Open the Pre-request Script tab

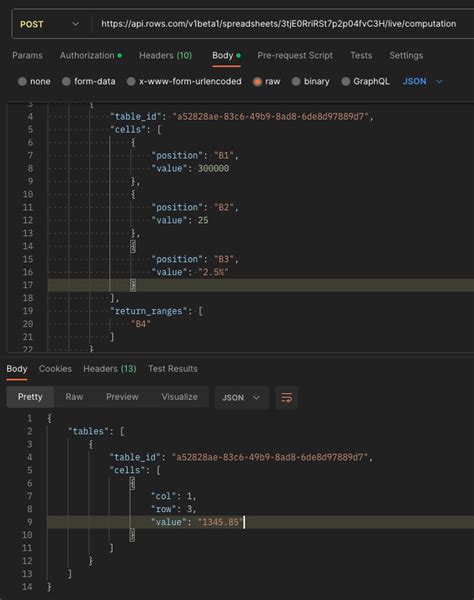295,55
